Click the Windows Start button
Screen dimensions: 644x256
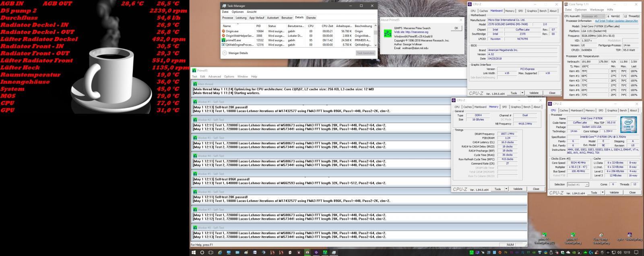click(x=194, y=252)
